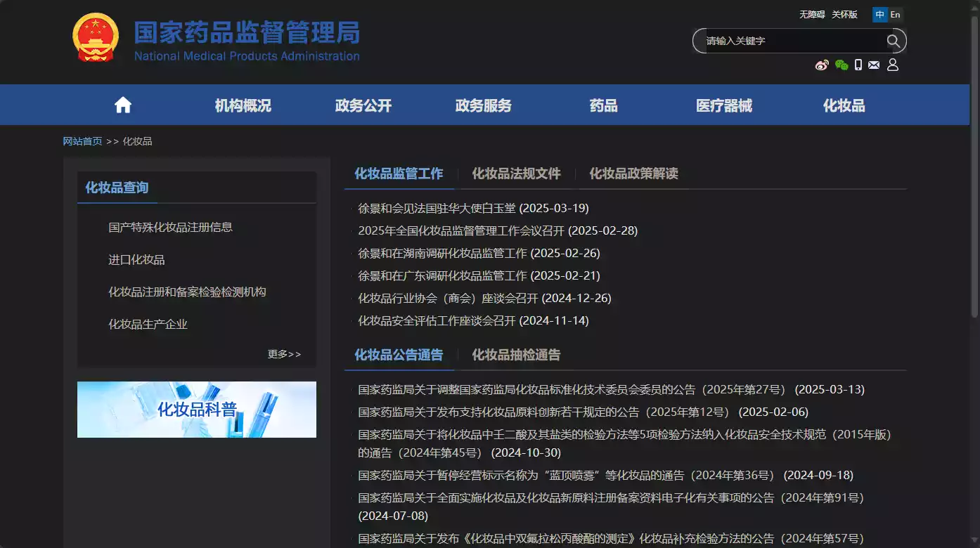Switch site language to En
980x548 pixels.
895,14
